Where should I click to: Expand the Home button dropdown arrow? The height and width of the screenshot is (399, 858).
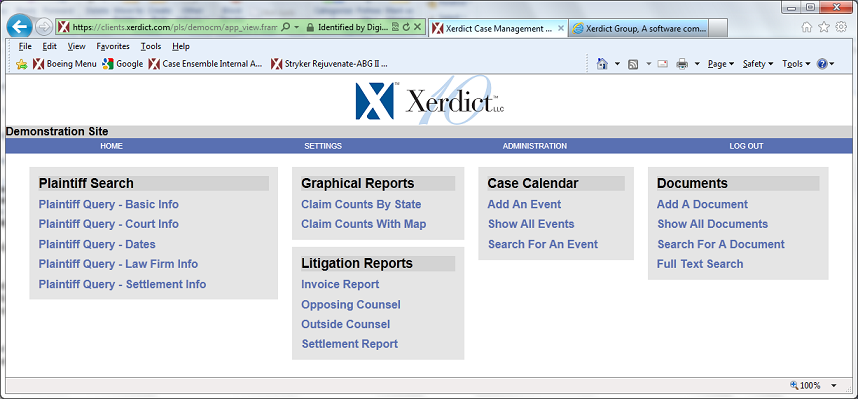[617, 64]
